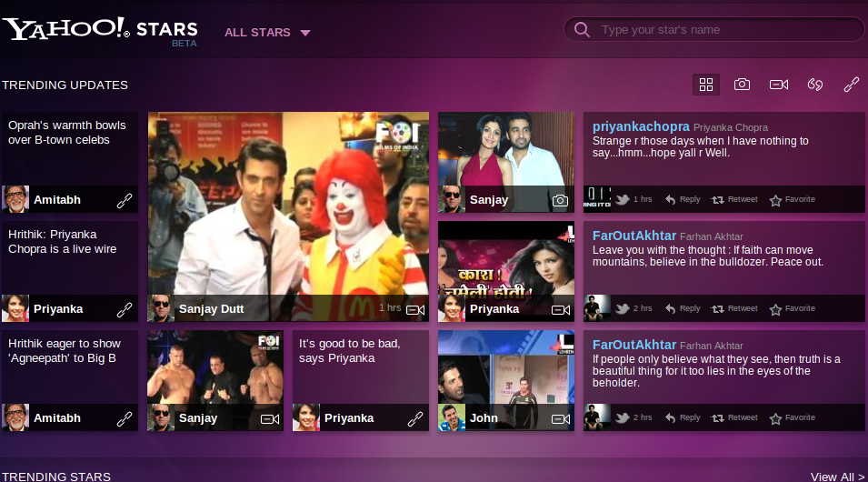868x482 pixels.
Task: Click Twitter bird on bulldozer tweet
Action: [x=623, y=308]
